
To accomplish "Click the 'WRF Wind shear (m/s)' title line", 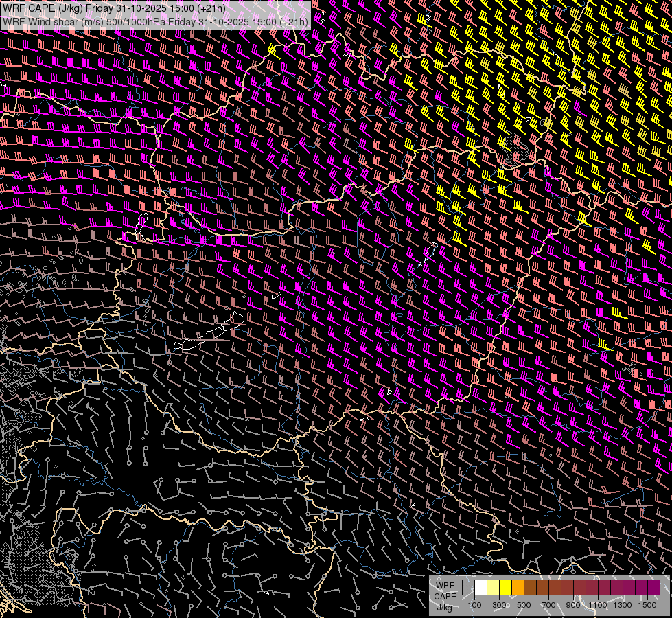I will (x=155, y=22).
